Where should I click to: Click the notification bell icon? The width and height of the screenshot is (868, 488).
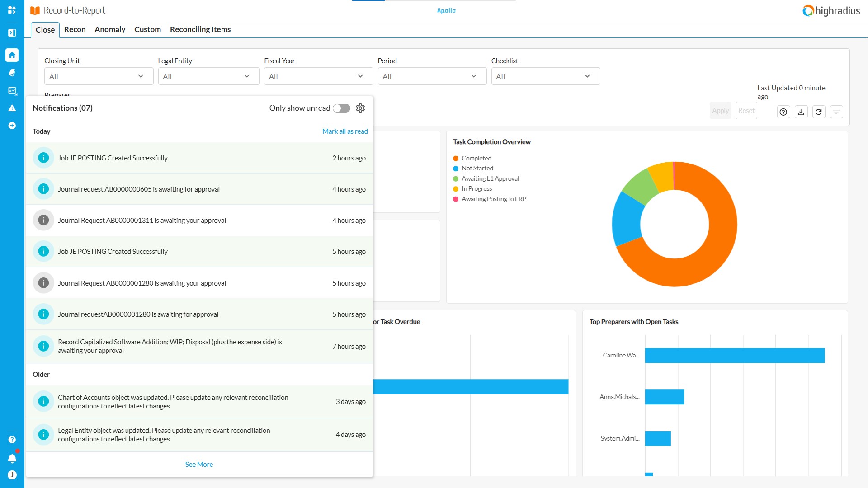[x=12, y=459]
